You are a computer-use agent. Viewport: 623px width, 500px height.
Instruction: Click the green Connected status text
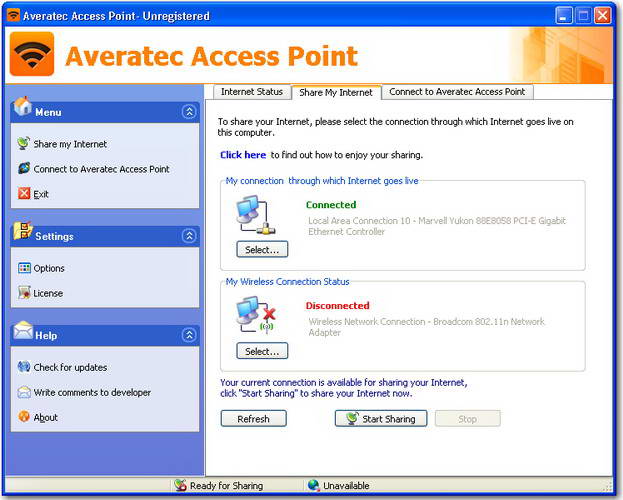(331, 205)
